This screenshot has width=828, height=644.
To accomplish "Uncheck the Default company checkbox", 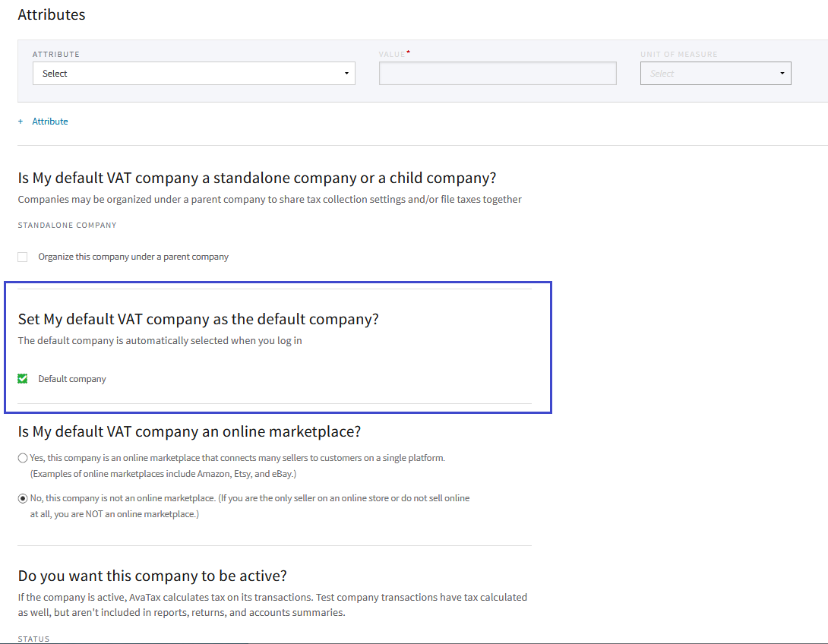I will point(23,379).
